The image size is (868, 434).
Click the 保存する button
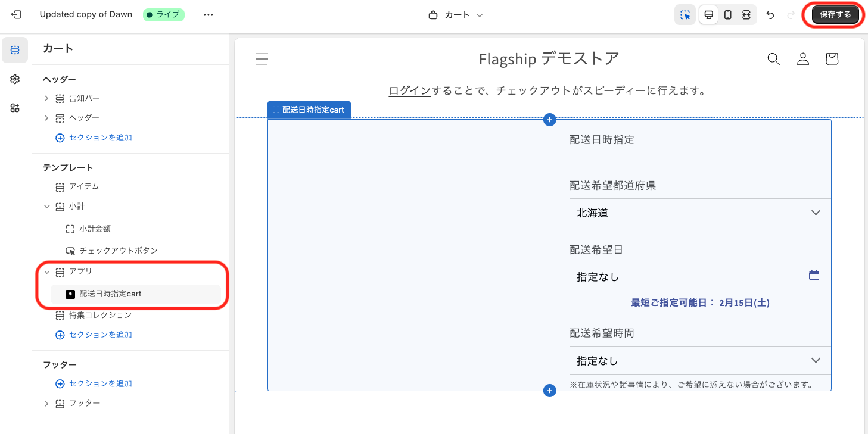(x=835, y=15)
